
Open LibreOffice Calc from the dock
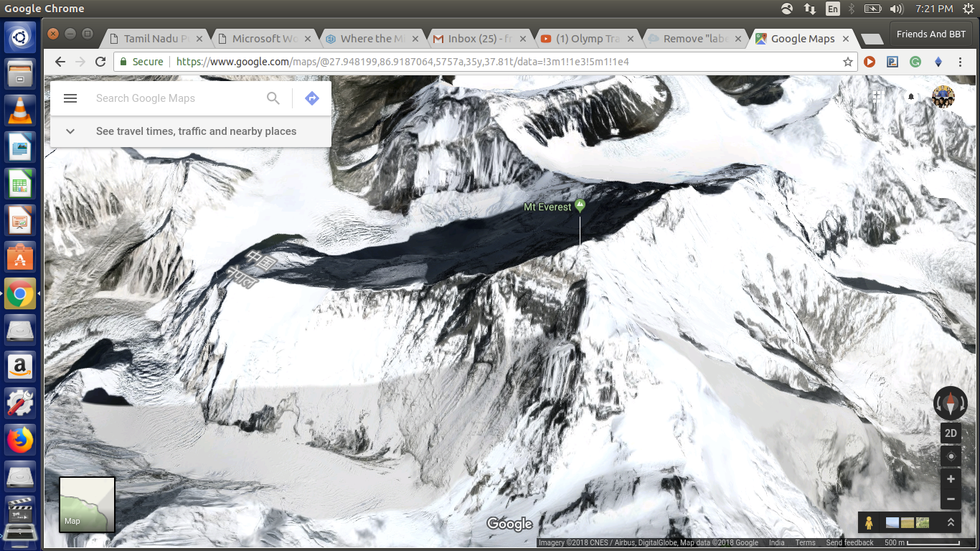pyautogui.click(x=20, y=183)
